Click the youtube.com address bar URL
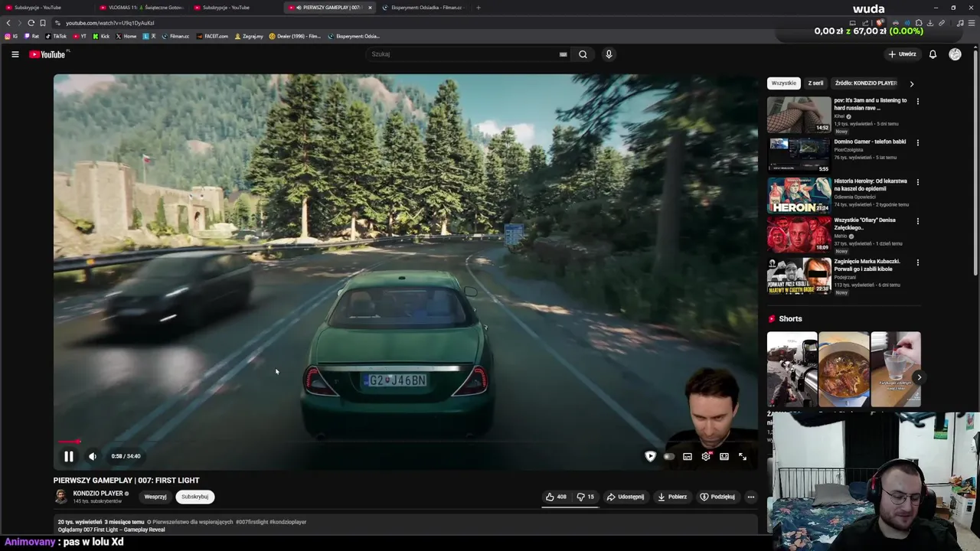980x551 pixels. pyautogui.click(x=109, y=23)
